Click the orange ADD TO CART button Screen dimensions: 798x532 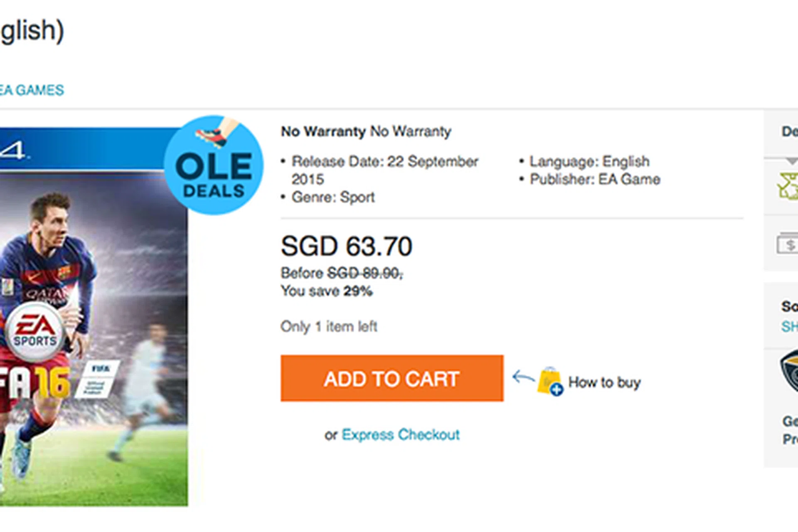coord(392,378)
